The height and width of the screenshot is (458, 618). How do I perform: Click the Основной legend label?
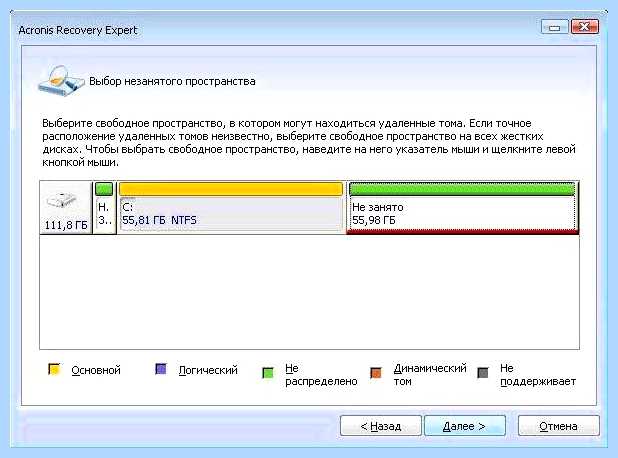pyautogui.click(x=96, y=370)
